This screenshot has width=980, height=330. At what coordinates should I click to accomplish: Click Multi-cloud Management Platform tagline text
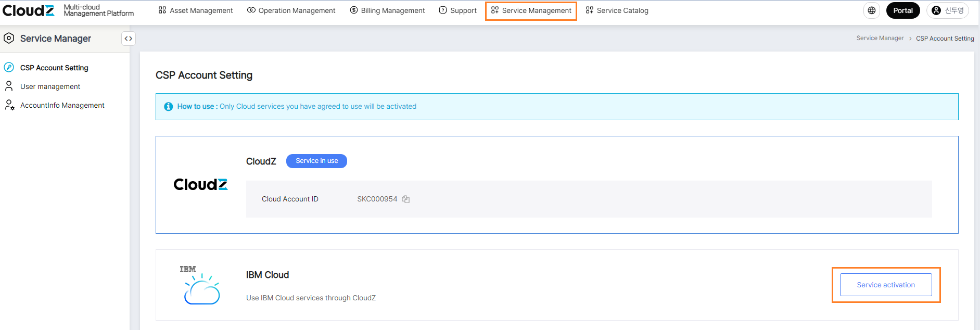pyautogui.click(x=99, y=10)
